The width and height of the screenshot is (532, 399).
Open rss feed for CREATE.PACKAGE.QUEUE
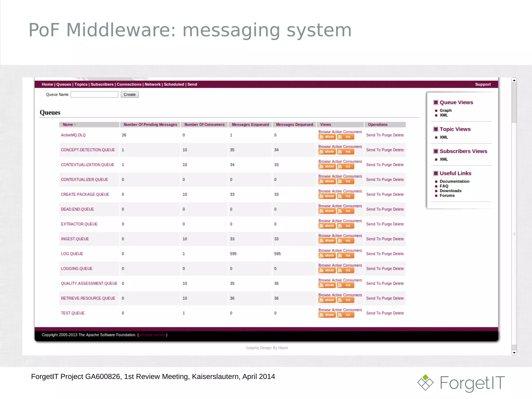click(x=345, y=196)
